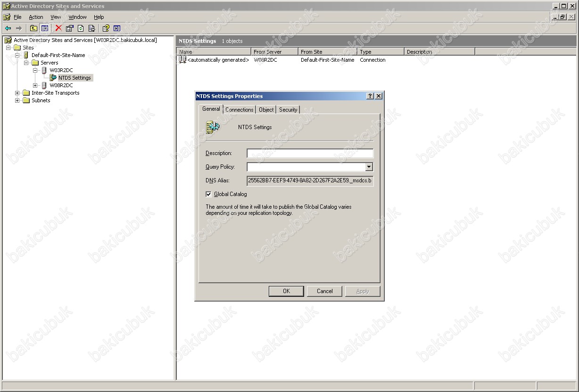Expand the W08R2DC server node

35,85
